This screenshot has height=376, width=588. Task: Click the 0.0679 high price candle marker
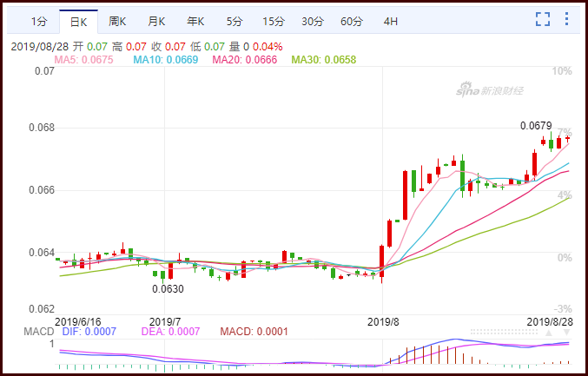[x=536, y=126]
